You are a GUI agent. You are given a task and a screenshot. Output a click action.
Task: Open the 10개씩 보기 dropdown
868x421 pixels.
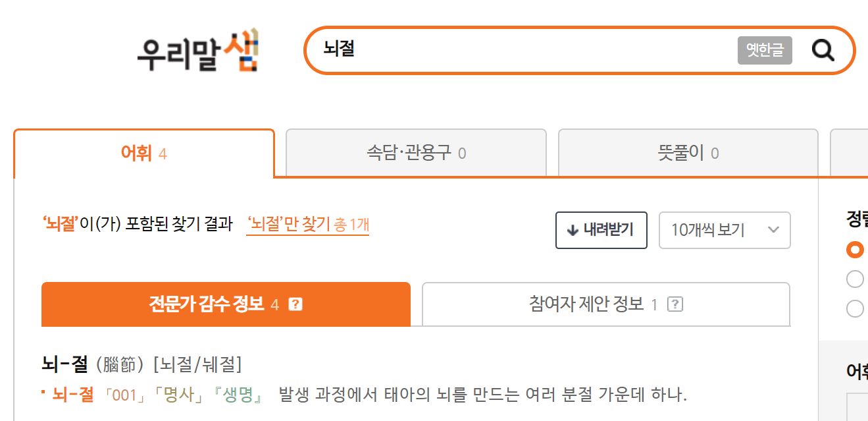tap(724, 230)
